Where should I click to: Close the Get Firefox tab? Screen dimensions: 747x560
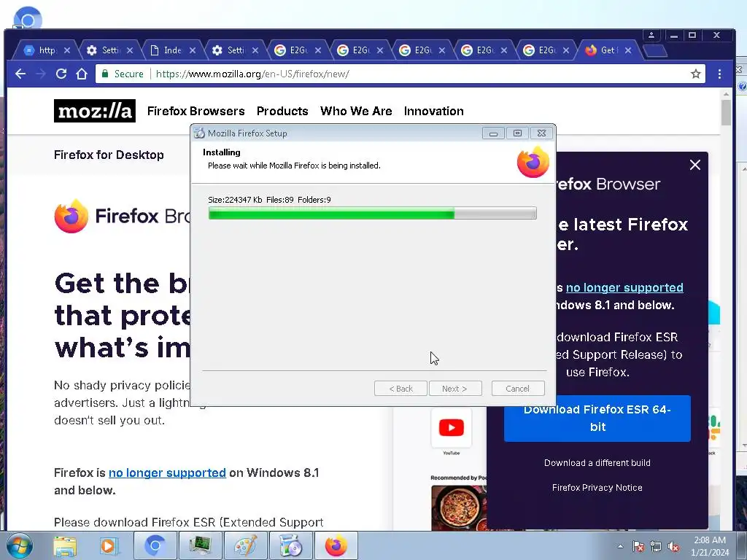(628, 50)
